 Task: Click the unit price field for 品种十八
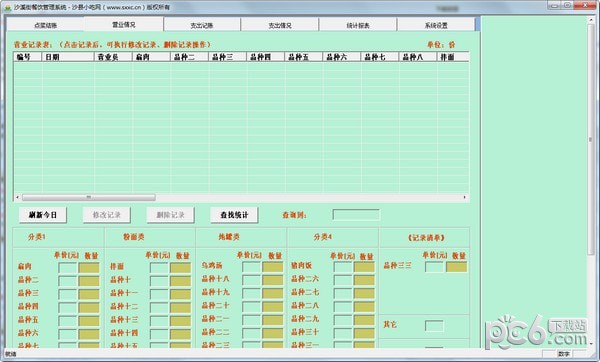tap(251, 280)
